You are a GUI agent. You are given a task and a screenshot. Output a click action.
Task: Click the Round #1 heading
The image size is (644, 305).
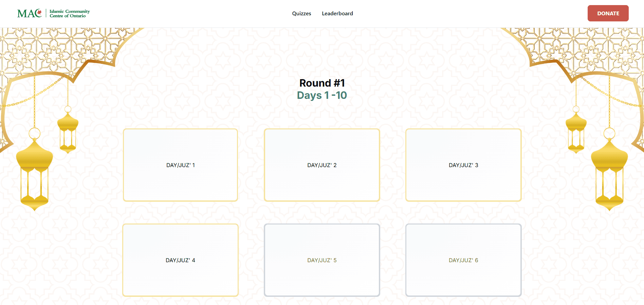point(322,83)
